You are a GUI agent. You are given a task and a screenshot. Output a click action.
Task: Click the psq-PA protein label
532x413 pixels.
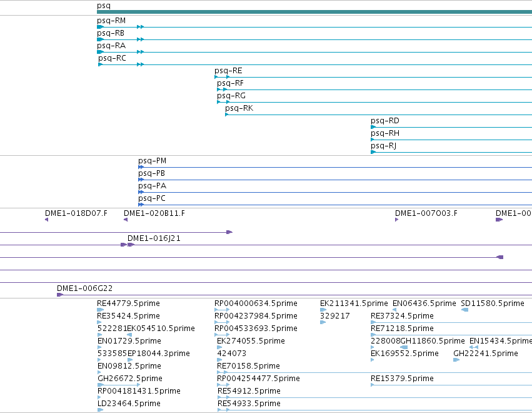point(152,186)
